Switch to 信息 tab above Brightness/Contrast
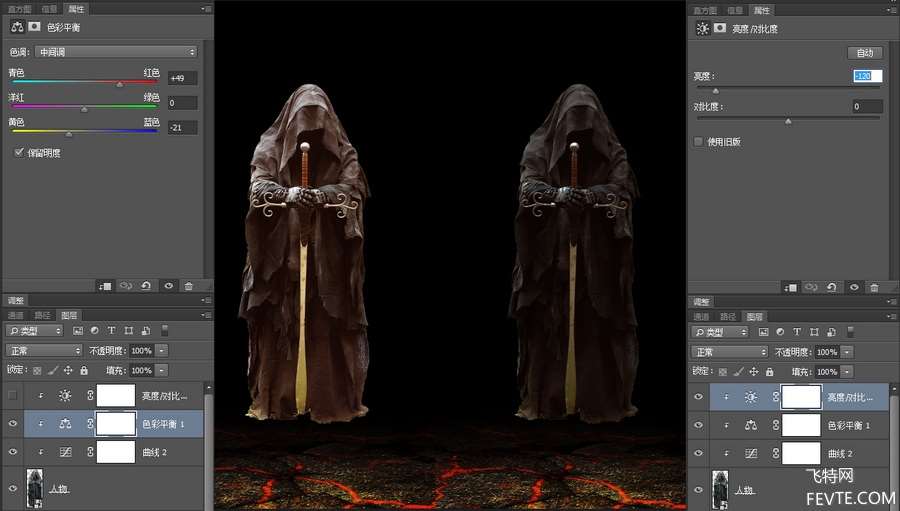 (735, 10)
